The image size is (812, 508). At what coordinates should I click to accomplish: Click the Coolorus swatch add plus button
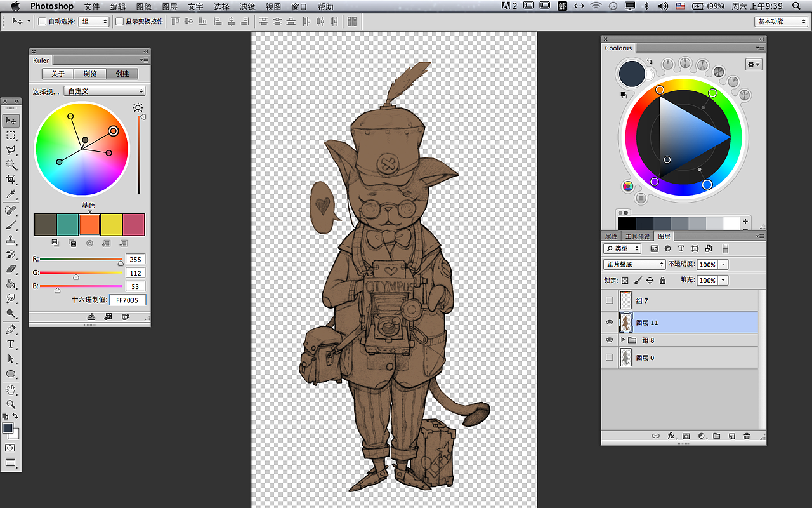click(x=745, y=222)
